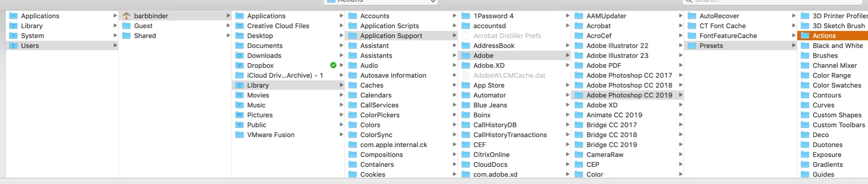Image resolution: width=868 pixels, height=184 pixels.
Task: Expand the Presets folder arrow
Action: (x=793, y=46)
